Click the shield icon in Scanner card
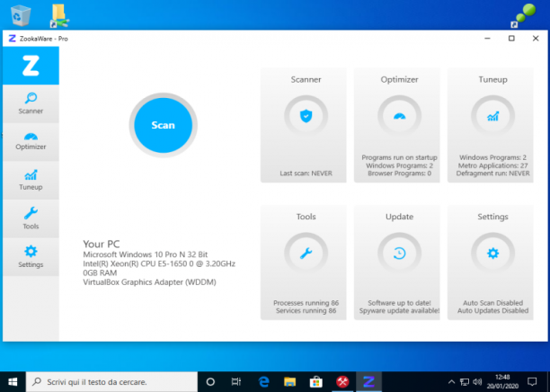Image resolution: width=550 pixels, height=392 pixels. (x=306, y=116)
